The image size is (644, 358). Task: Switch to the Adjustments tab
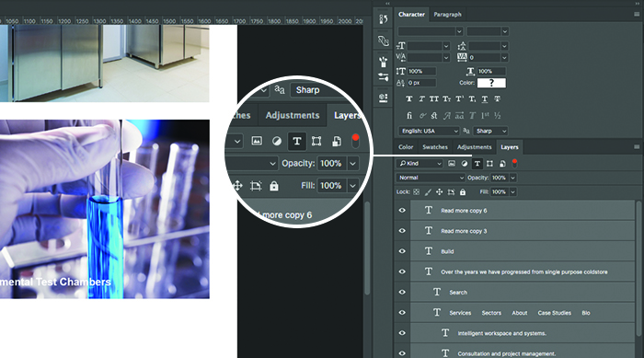click(x=474, y=147)
